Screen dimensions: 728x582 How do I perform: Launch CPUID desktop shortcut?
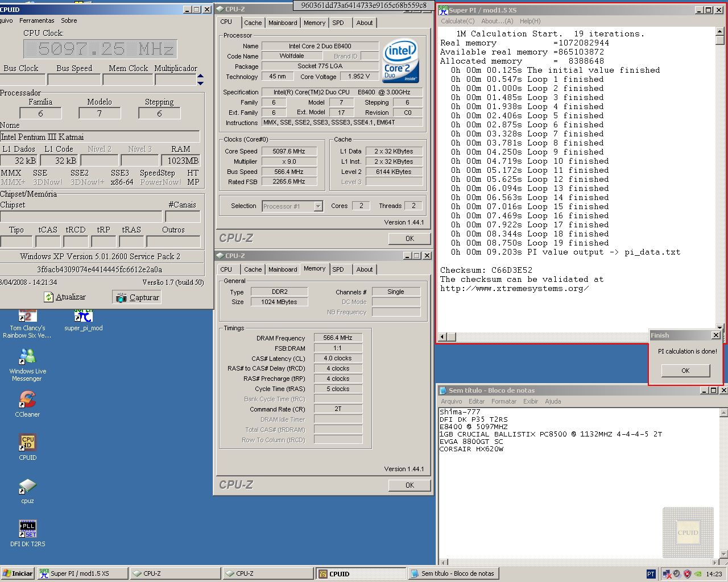pyautogui.click(x=27, y=447)
